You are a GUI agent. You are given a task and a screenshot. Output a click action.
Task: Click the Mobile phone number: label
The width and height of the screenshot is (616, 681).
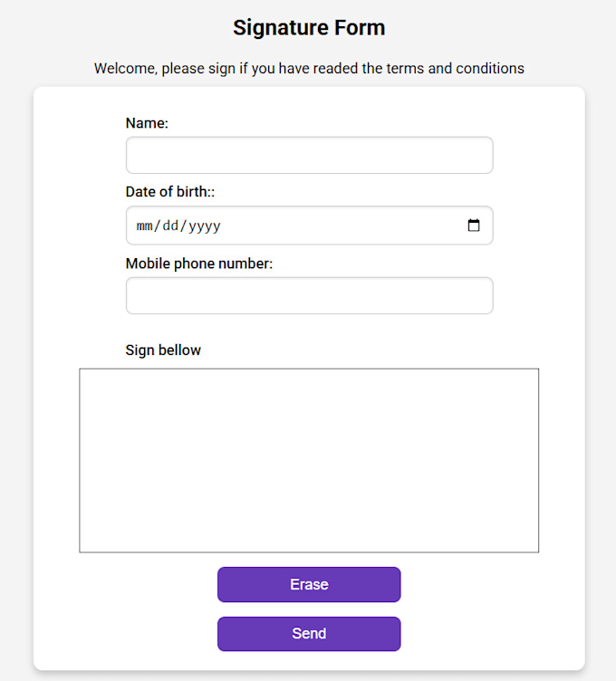coord(199,264)
